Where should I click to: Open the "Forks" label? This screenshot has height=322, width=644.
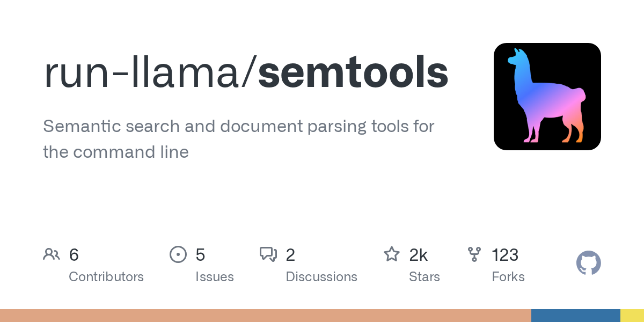point(508,277)
